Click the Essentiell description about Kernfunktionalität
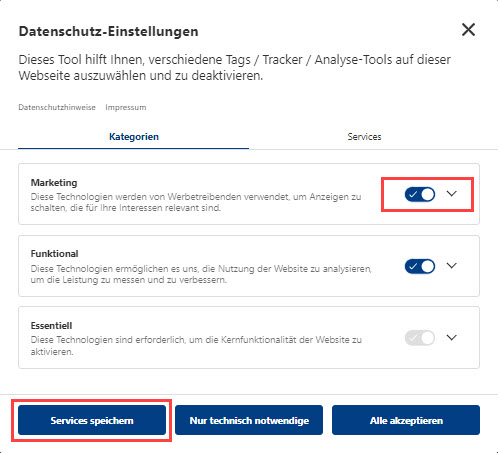This screenshot has width=498, height=453. (x=196, y=346)
